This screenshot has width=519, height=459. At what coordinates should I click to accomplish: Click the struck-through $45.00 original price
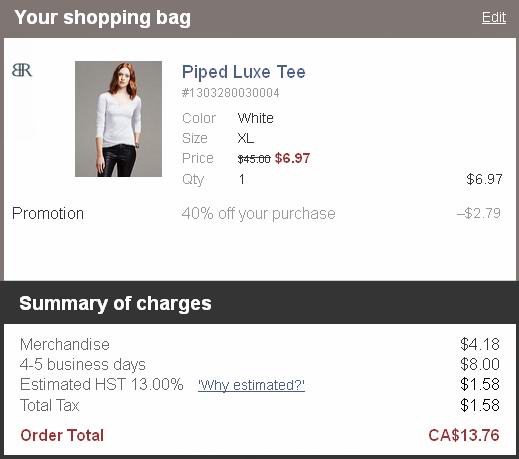tap(254, 159)
